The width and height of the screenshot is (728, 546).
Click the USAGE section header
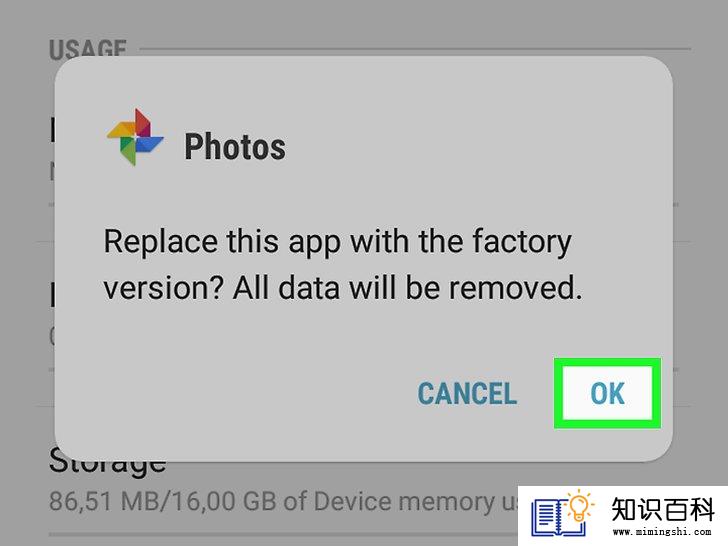[x=88, y=48]
